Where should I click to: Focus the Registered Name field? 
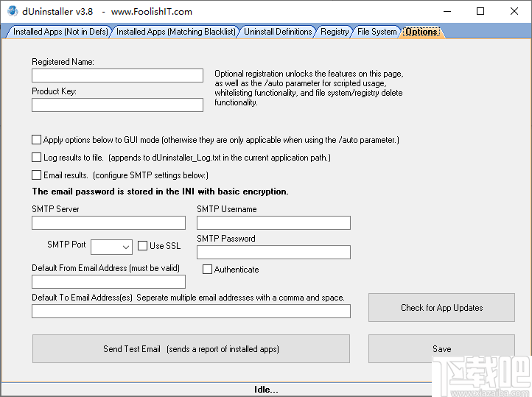pyautogui.click(x=117, y=75)
